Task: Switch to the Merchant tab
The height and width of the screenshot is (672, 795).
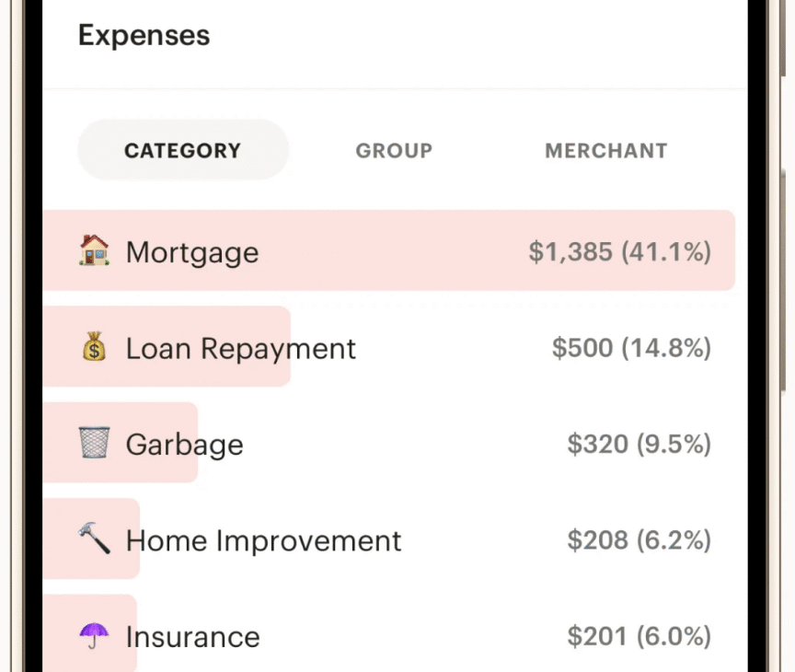Action: (x=606, y=150)
